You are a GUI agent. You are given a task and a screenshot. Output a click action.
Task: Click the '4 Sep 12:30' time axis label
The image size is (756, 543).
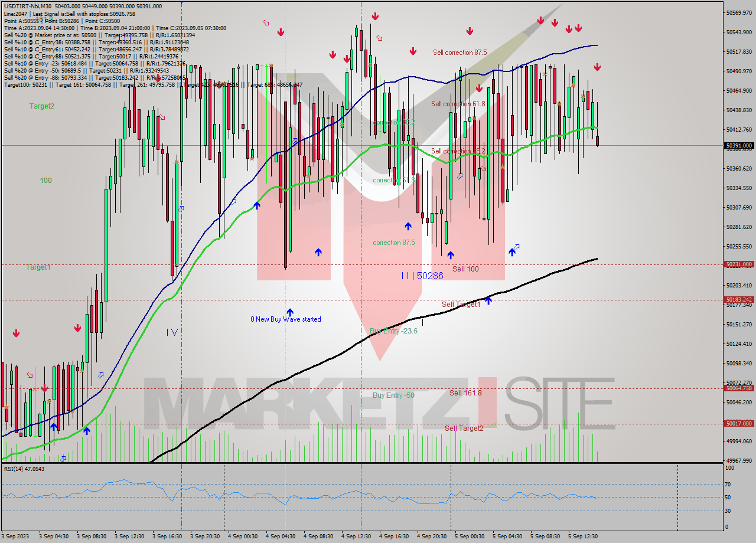click(x=356, y=537)
